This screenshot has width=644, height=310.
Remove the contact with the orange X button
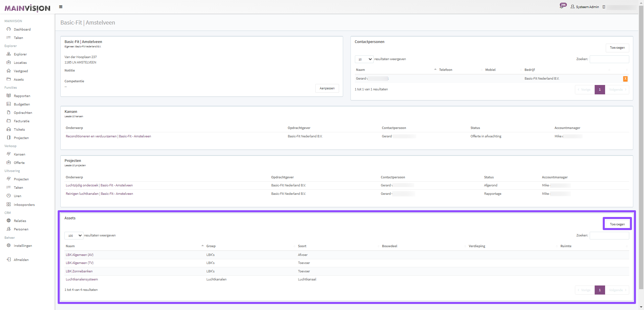point(625,79)
